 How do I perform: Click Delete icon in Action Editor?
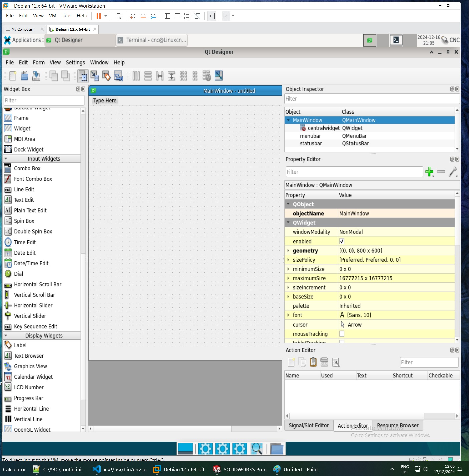[x=324, y=362]
